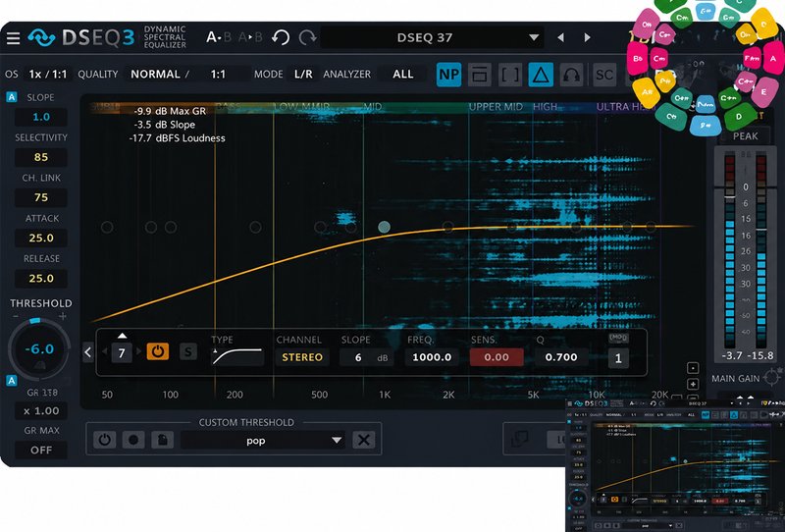Open the quality ratio 1:1 selector
This screenshot has height=532, width=785.
click(x=218, y=75)
